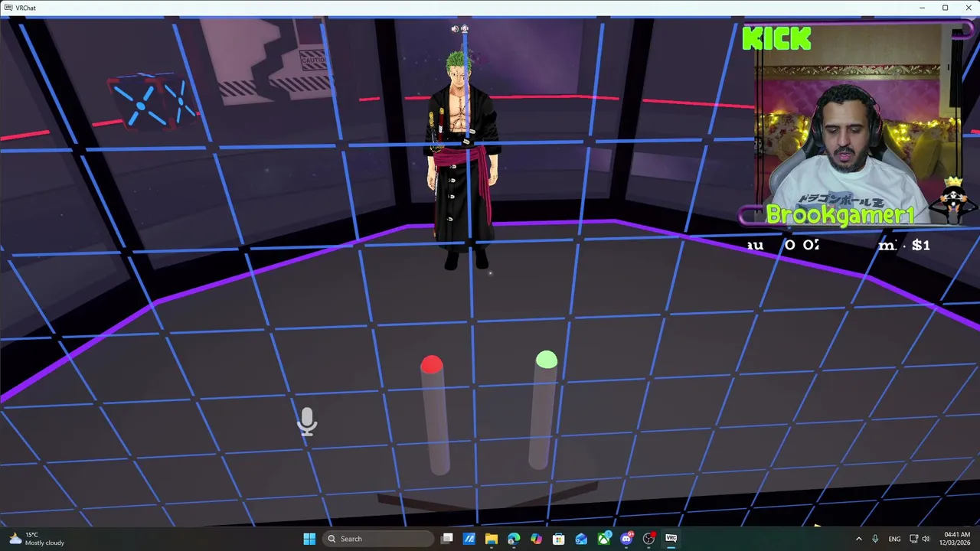Open the weather widget showing Mostly cloudy
Screen dimensions: 980x551
point(36,539)
